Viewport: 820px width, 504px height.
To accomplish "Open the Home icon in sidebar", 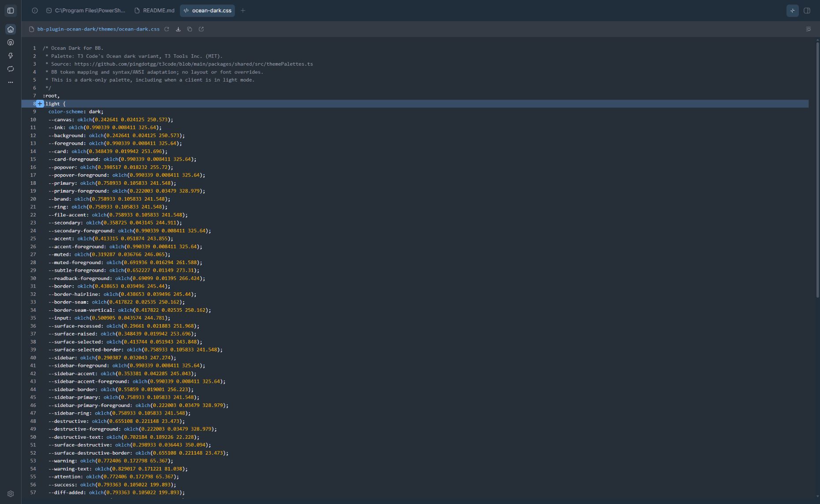I will [x=11, y=29].
